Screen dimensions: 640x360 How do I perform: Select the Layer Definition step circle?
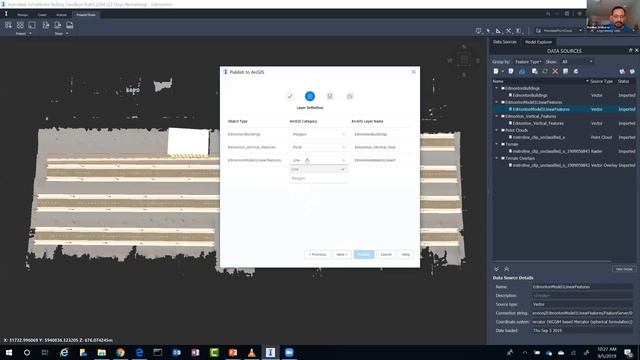(310, 96)
